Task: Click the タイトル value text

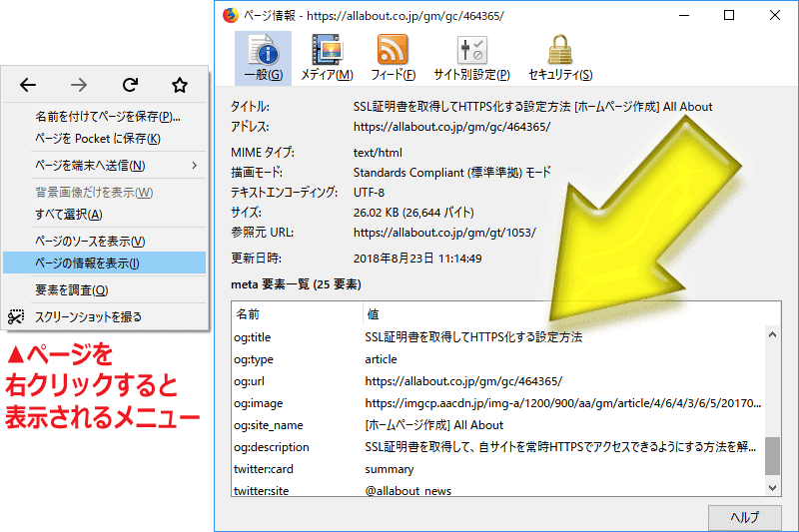Action: pos(532,107)
